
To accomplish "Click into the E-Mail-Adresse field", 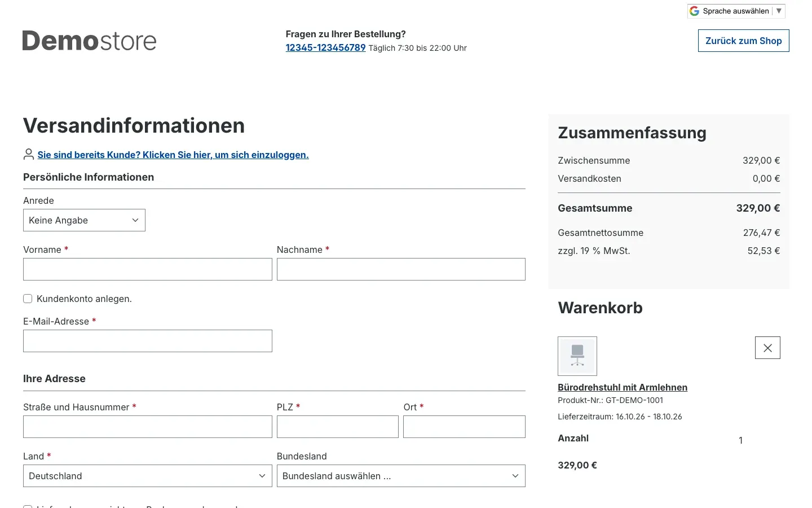I will pyautogui.click(x=147, y=341).
